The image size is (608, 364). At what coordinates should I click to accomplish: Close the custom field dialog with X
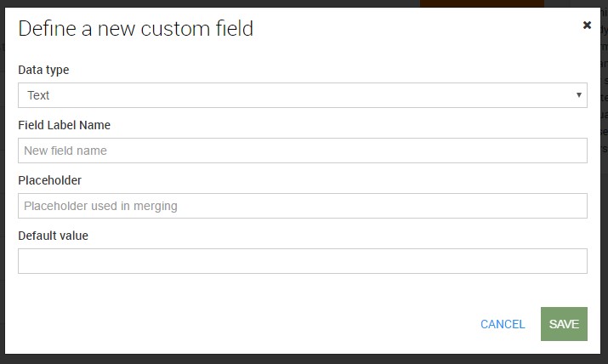click(587, 26)
